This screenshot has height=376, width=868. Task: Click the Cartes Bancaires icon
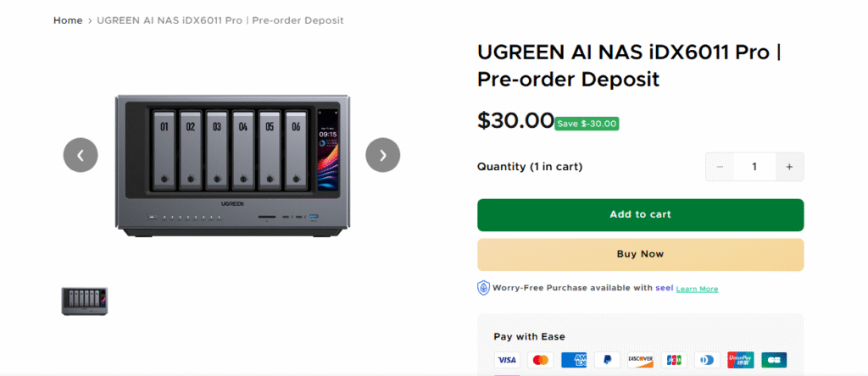[774, 360]
